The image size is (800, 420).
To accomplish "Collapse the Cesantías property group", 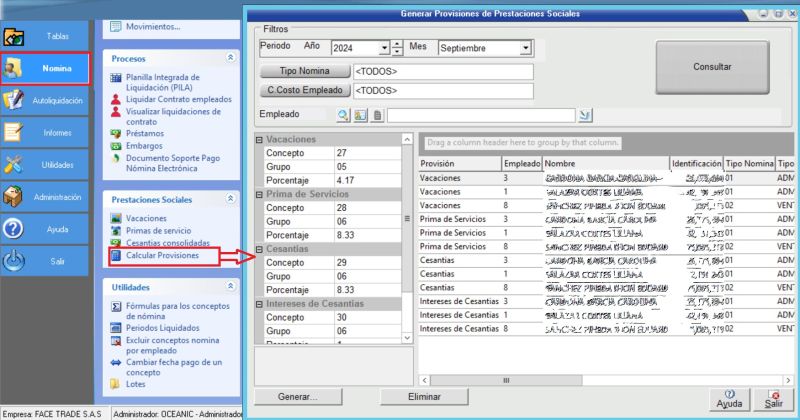I will [260, 249].
